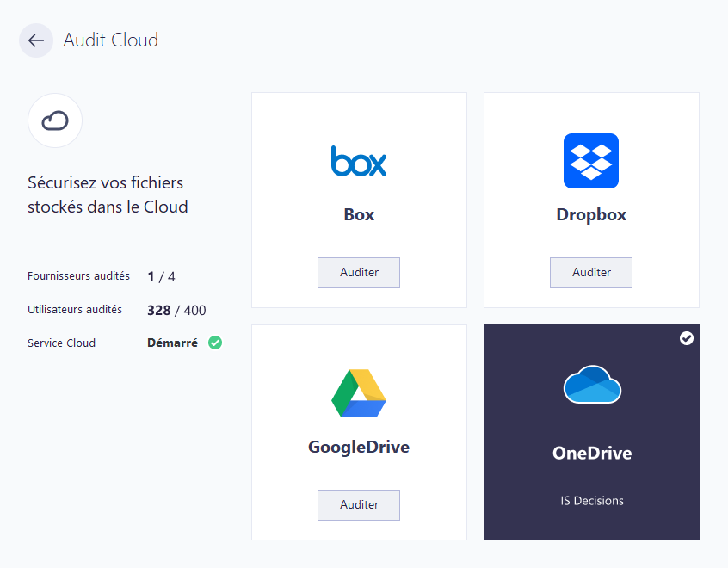Click the Fournisseurs audités label

(x=78, y=276)
